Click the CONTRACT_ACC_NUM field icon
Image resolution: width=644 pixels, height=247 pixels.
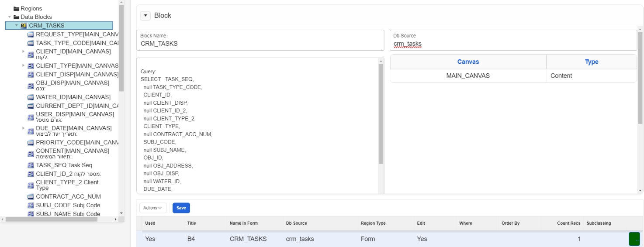pos(31,197)
